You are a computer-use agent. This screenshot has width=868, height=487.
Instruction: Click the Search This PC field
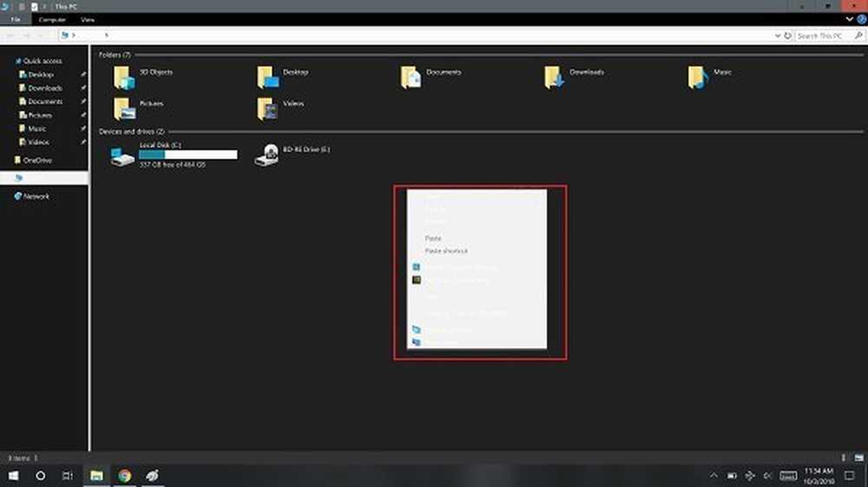pyautogui.click(x=823, y=36)
